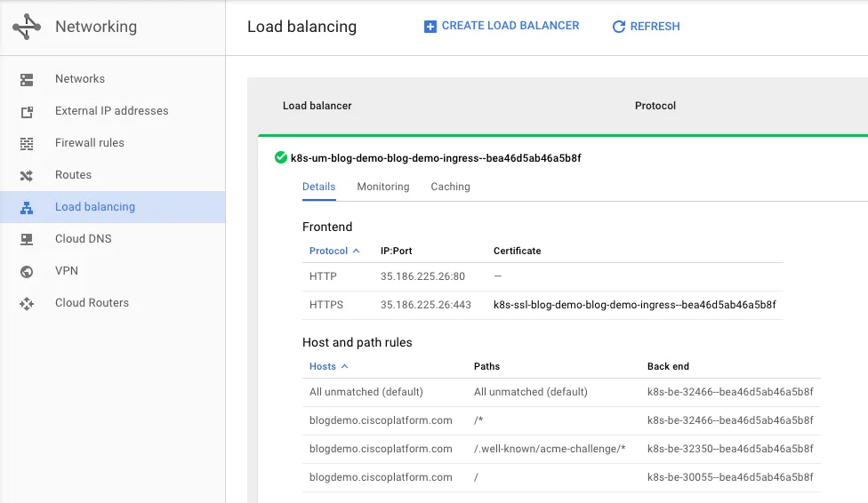Click All unmatched (default) paths cell
Image resolution: width=868 pixels, height=503 pixels.
[x=530, y=392]
